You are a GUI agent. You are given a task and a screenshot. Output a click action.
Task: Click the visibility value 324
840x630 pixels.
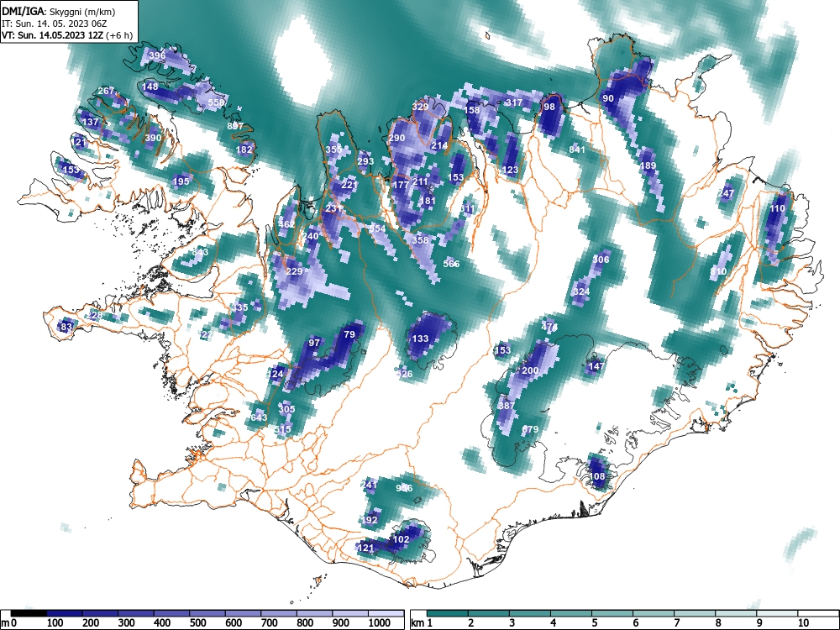[581, 292]
